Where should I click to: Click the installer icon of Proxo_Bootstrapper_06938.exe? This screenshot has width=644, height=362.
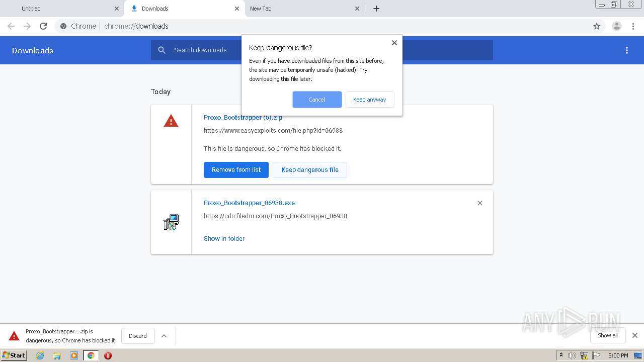(171, 222)
